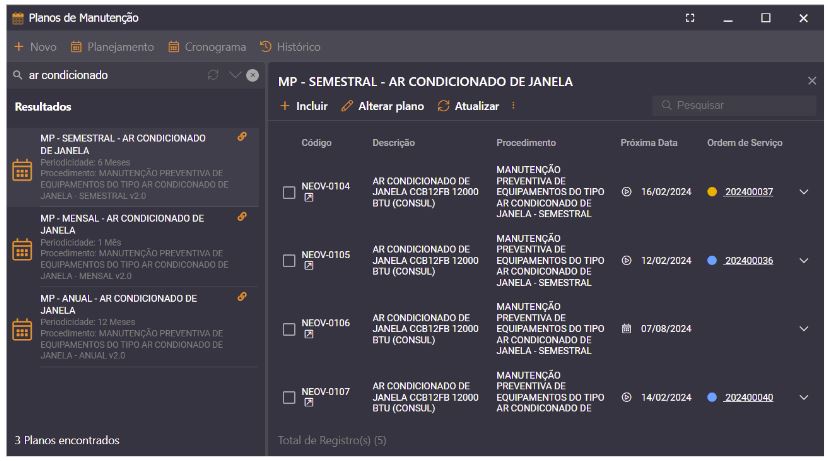Click calendar icon beside date 07/08/2024
The height and width of the screenshot is (461, 828).
(x=626, y=328)
